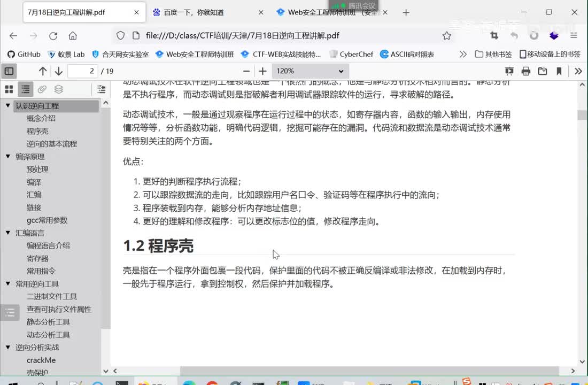The image size is (588, 385).
Task: Open CTF-WEB实战技能特 bookmark
Action: [281, 55]
